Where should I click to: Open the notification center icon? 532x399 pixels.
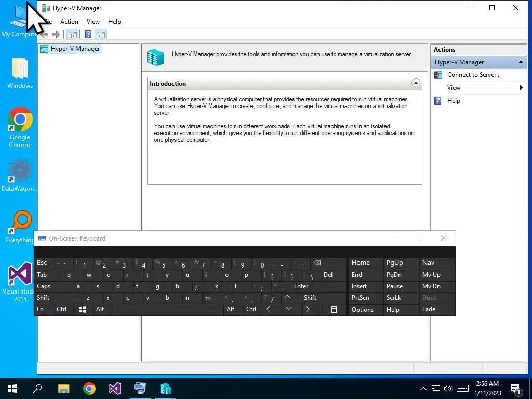(516, 389)
